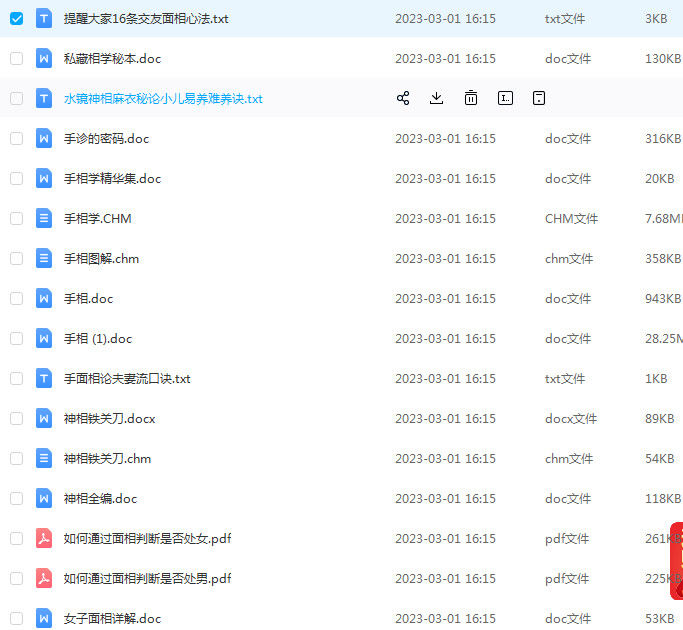The image size is (683, 630).
Task: Open the file 水镜神相麻衣秘论小儿易养难养诀.txt
Action: (163, 99)
